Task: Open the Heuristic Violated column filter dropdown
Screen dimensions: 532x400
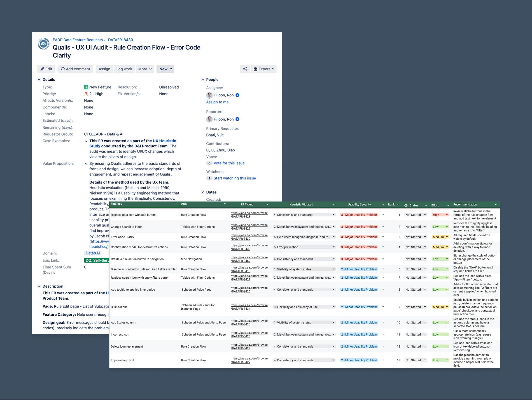Action: pos(334,205)
